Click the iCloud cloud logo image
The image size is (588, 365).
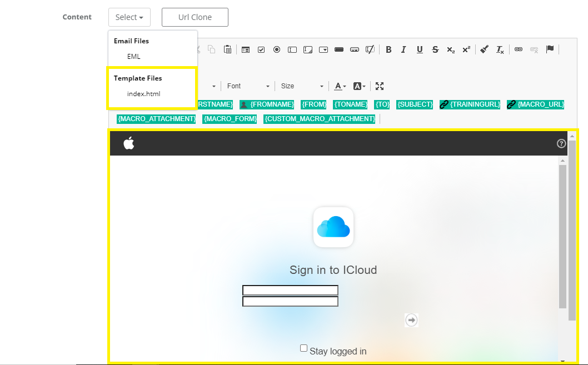tap(333, 227)
